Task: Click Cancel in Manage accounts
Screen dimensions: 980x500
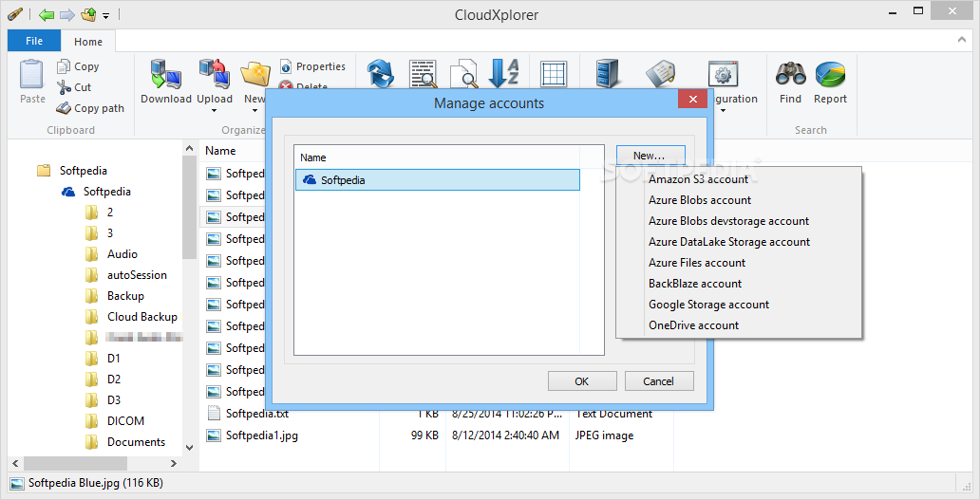Action: (x=659, y=380)
